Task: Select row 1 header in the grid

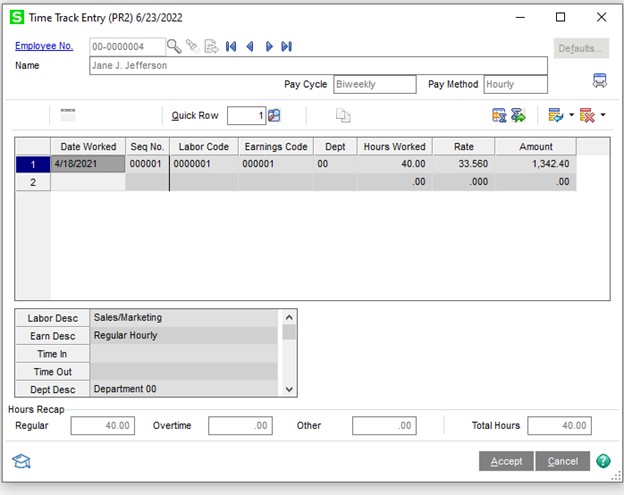Action: (x=33, y=164)
